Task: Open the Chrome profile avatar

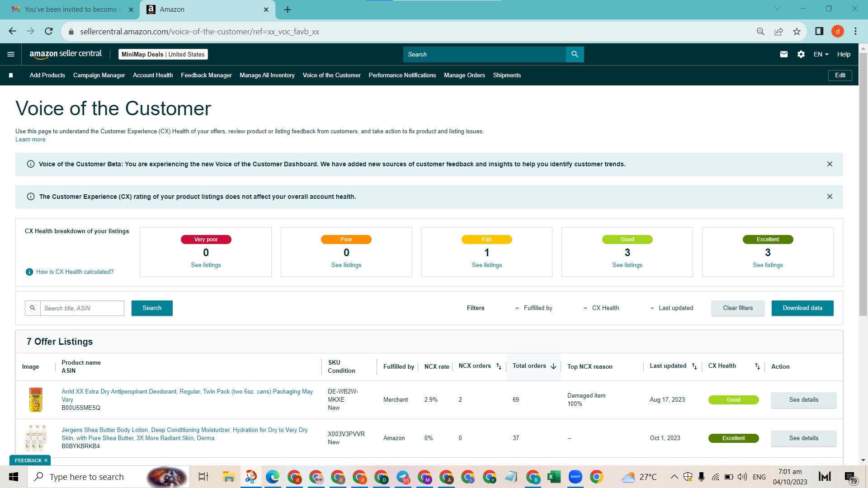Action: (838, 31)
